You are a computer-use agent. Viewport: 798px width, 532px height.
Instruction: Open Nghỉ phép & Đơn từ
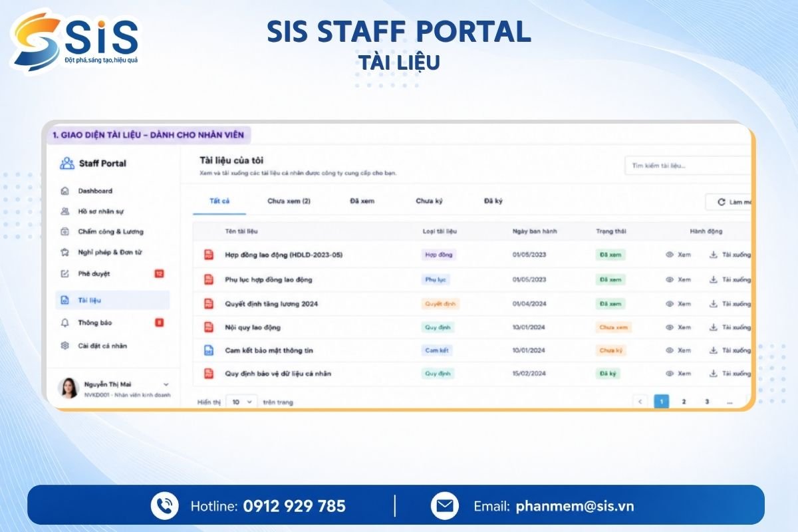pyautogui.click(x=110, y=252)
